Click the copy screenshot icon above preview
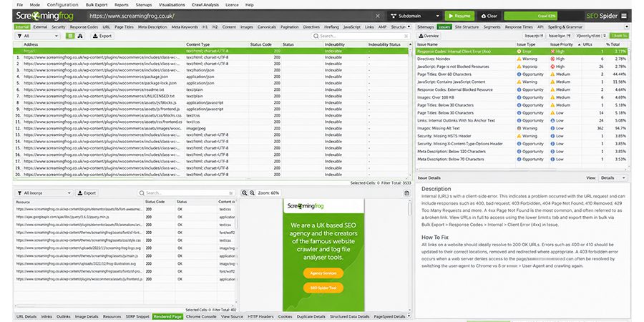Viewport: 644px width, 322px height. coord(406,193)
